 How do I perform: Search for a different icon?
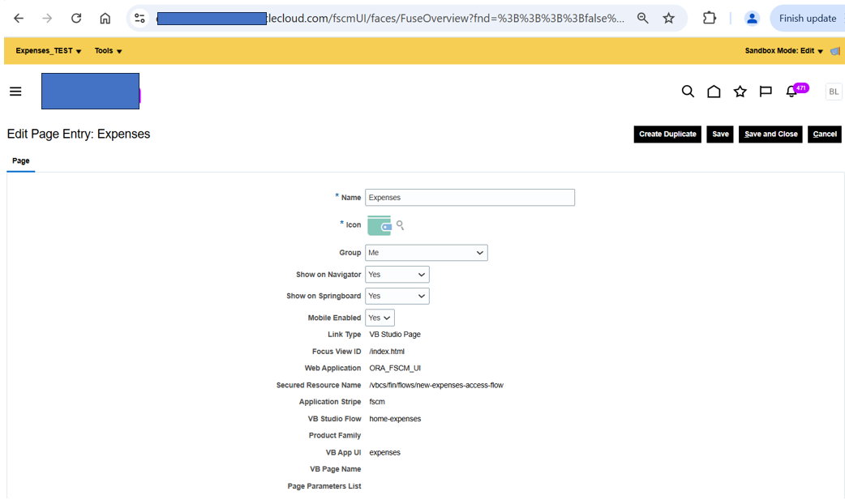400,225
